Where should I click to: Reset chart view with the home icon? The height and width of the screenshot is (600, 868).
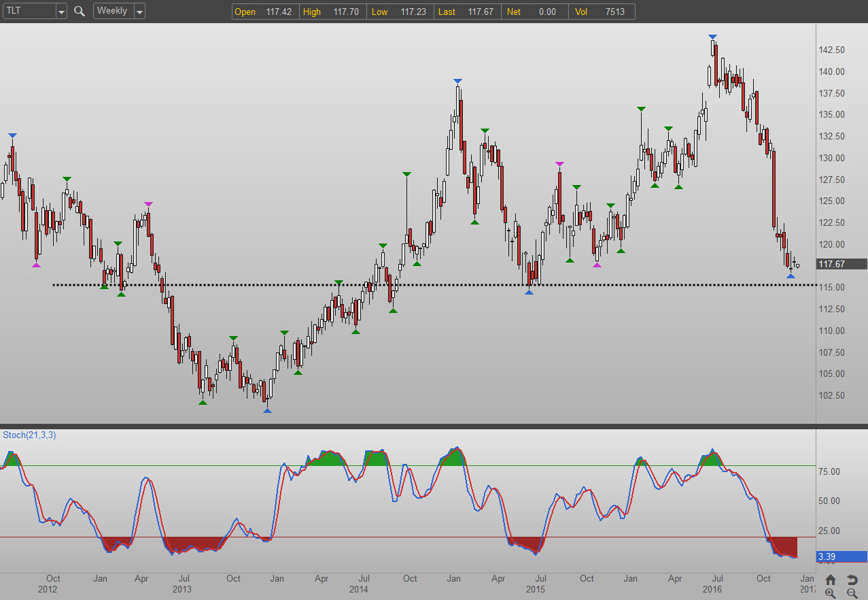tap(830, 580)
